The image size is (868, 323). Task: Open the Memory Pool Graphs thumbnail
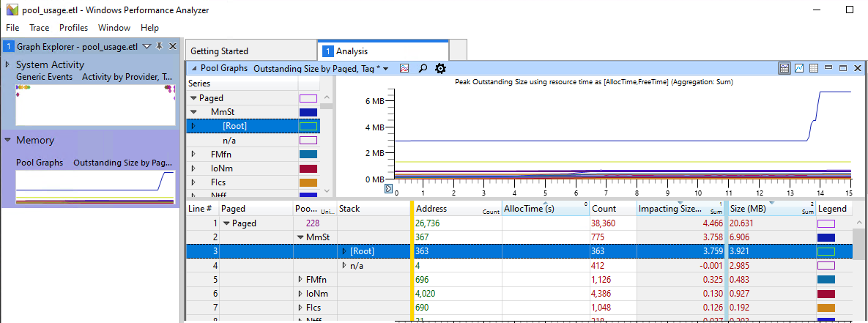pyautogui.click(x=96, y=188)
